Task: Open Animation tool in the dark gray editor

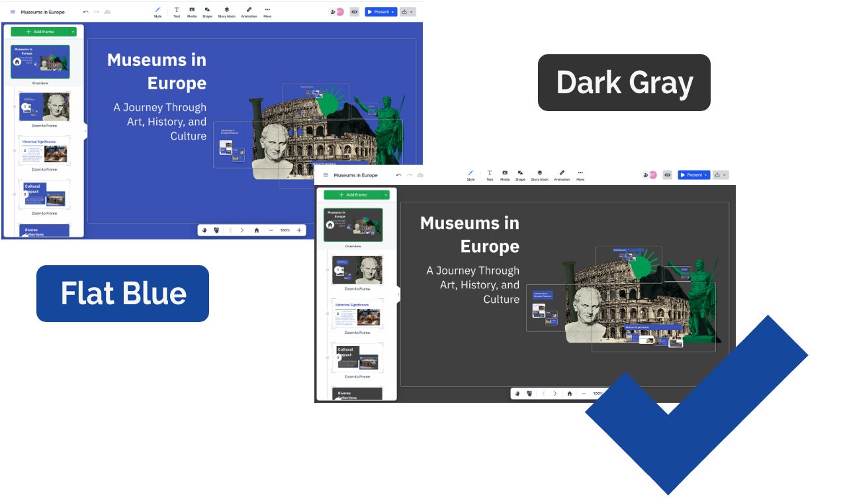Action: pos(562,175)
